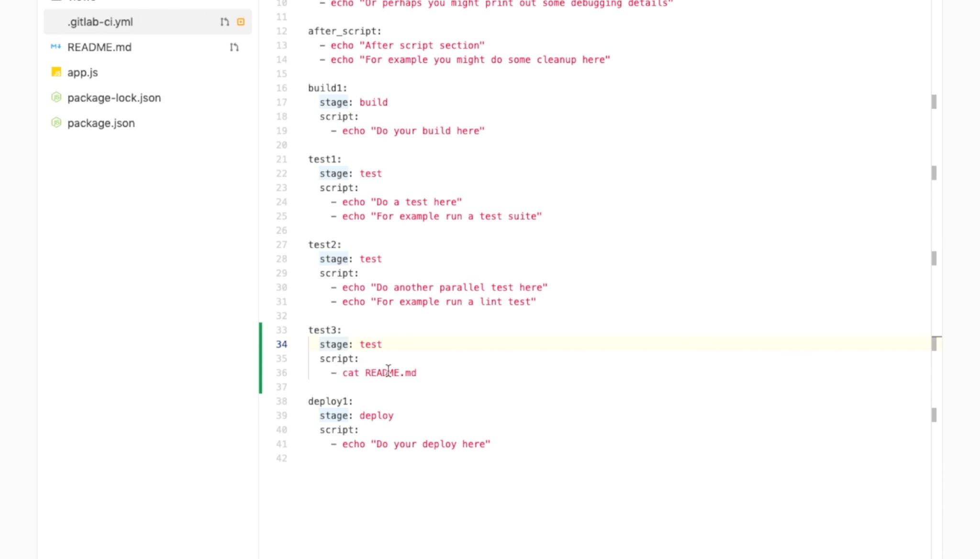Click merge request icon beside .gitlab-ci.yml

(224, 22)
